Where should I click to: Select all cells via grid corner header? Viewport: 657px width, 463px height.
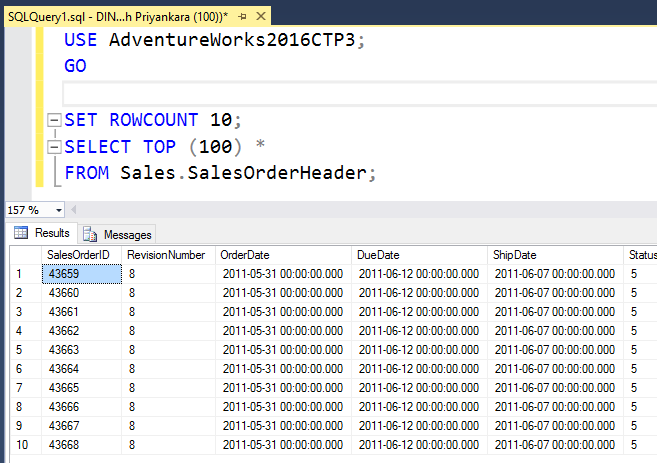[26, 255]
